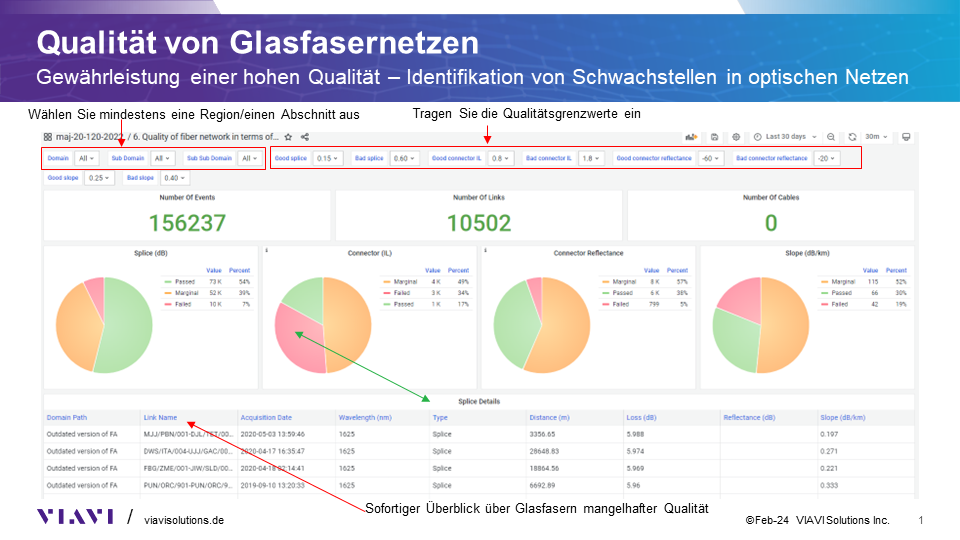Open dashboard settings gear icon
960x540 pixels.
[x=736, y=137]
